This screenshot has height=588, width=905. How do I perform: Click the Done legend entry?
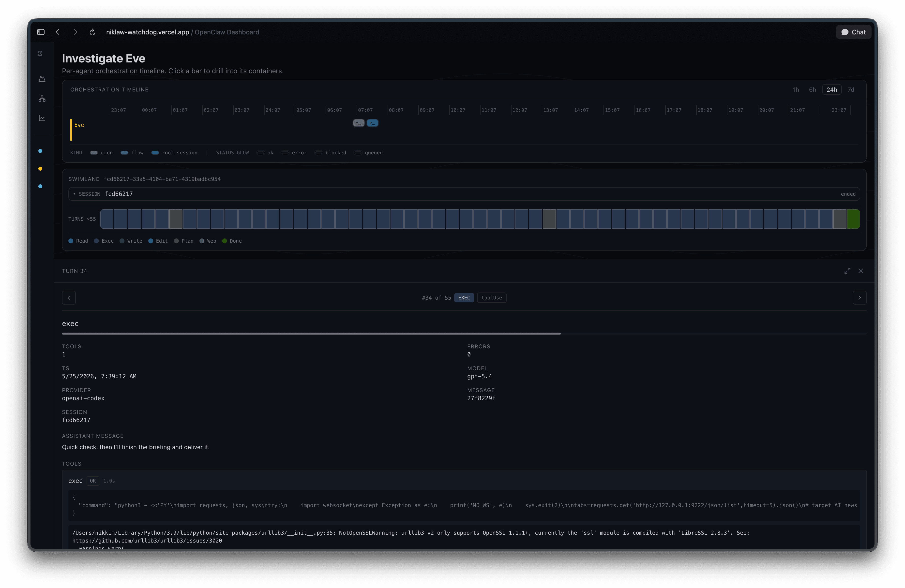point(232,241)
